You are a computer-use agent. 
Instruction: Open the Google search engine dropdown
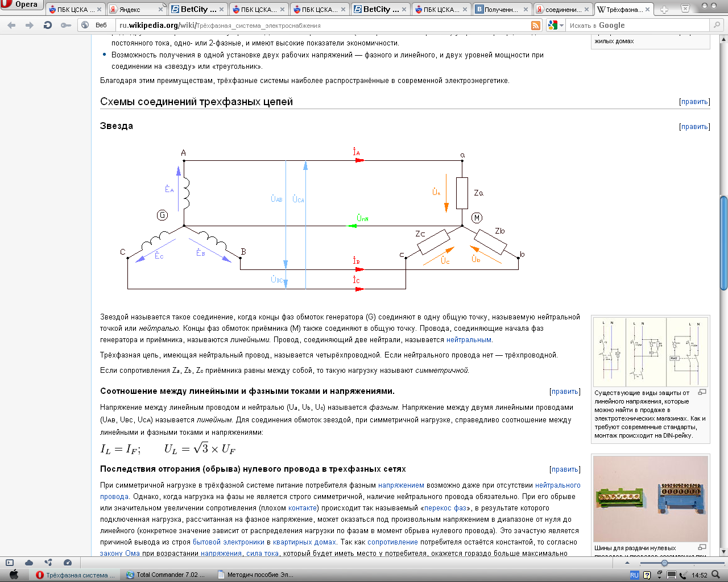(556, 26)
